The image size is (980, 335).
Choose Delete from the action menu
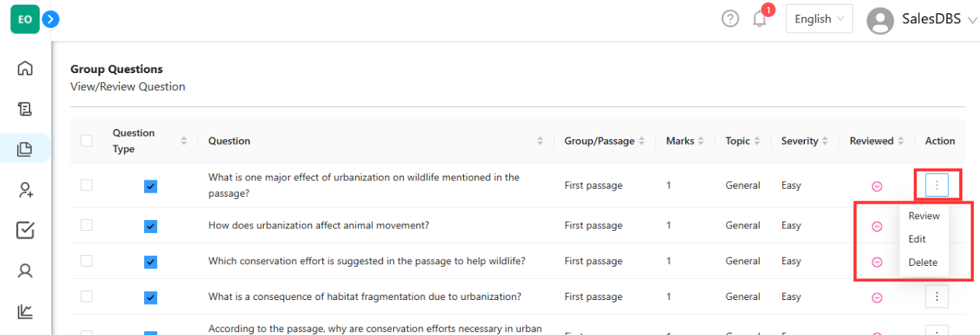923,263
